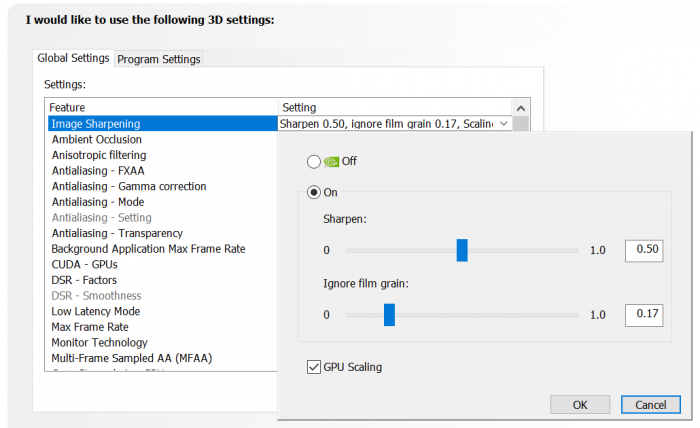Select the Off radio button

click(x=314, y=162)
